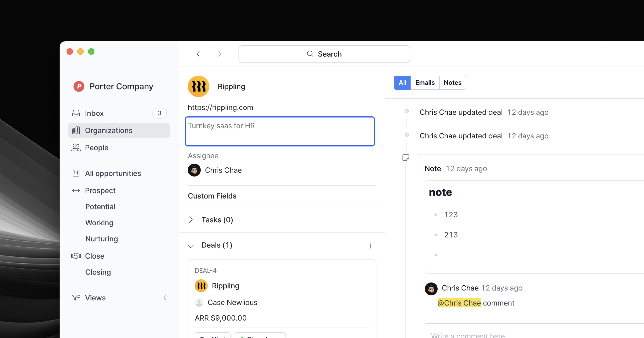Switch to the Notes tab

[453, 82]
